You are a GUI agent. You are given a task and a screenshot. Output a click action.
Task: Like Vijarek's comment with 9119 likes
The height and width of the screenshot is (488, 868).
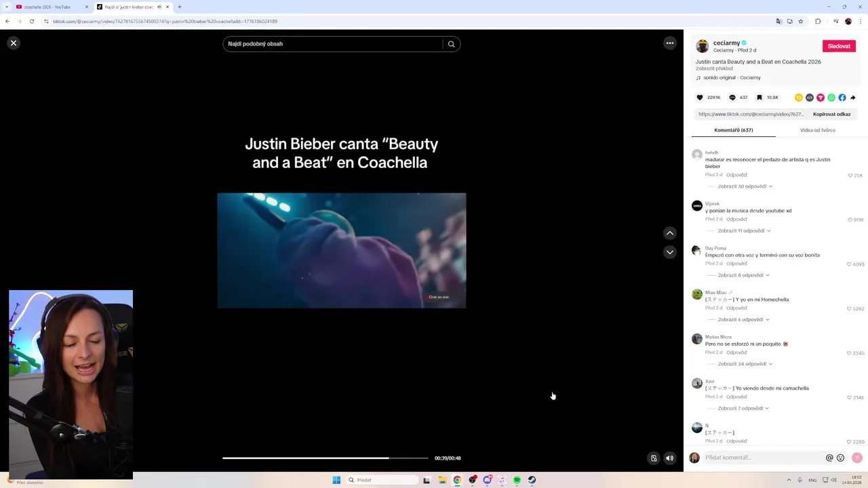[x=850, y=220]
